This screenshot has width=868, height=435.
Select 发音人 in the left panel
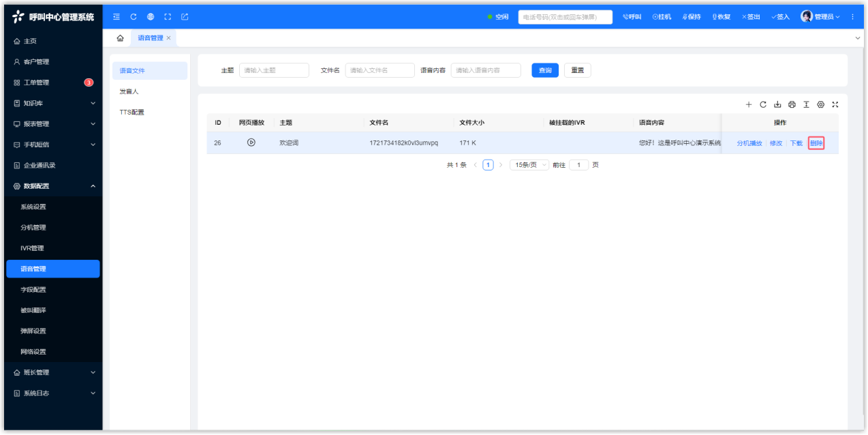point(129,91)
